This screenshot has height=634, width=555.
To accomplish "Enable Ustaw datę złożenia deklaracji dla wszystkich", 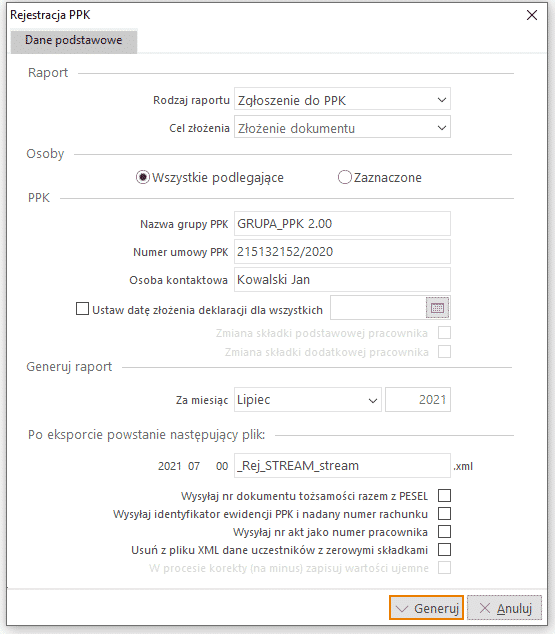I will pos(82,309).
